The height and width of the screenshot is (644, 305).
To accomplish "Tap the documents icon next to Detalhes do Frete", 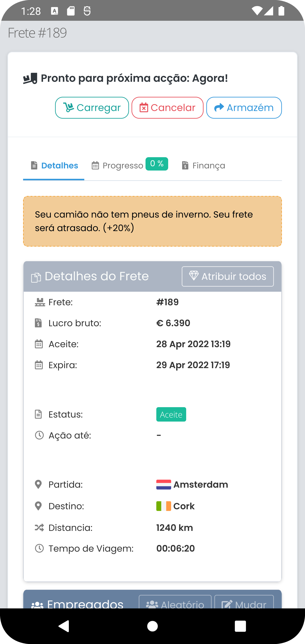I will 36,278.
